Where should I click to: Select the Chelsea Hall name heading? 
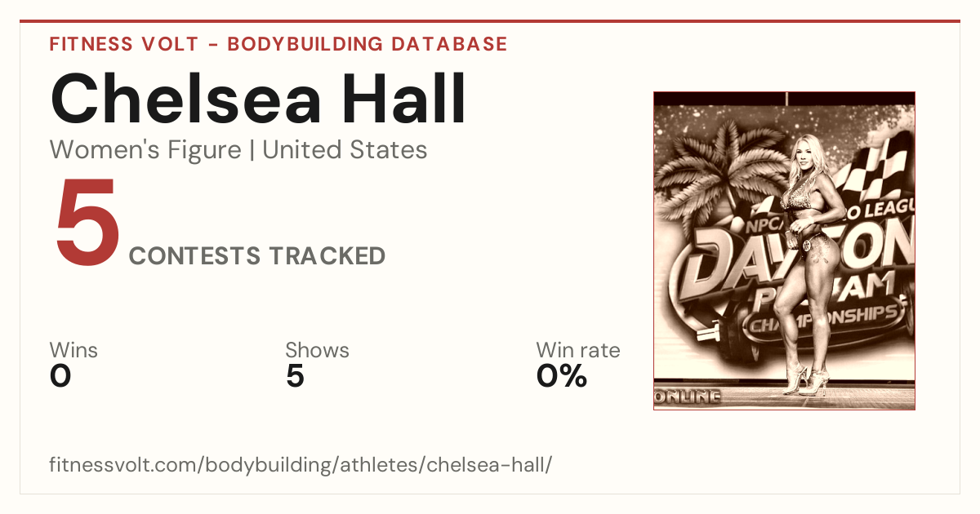pos(258,99)
